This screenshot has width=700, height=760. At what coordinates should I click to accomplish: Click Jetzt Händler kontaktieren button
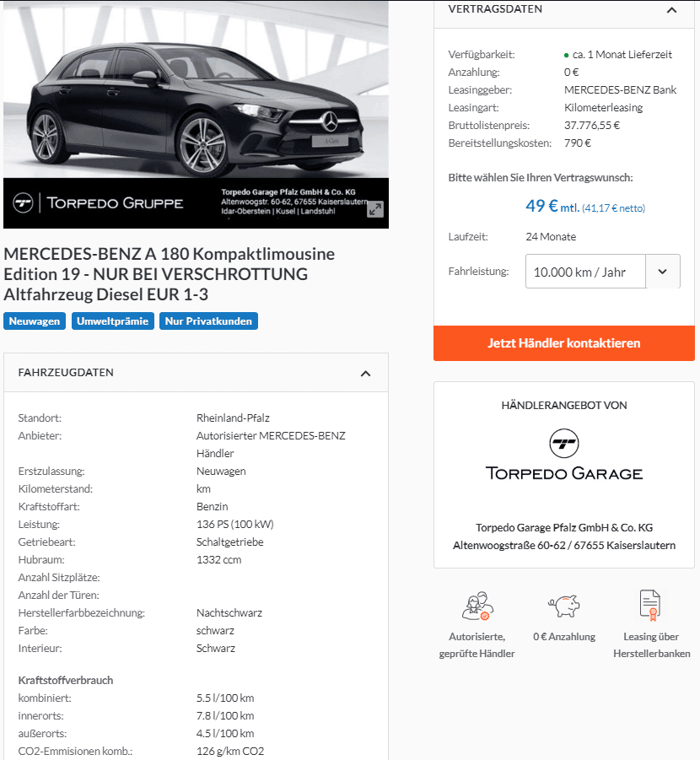[563, 343]
